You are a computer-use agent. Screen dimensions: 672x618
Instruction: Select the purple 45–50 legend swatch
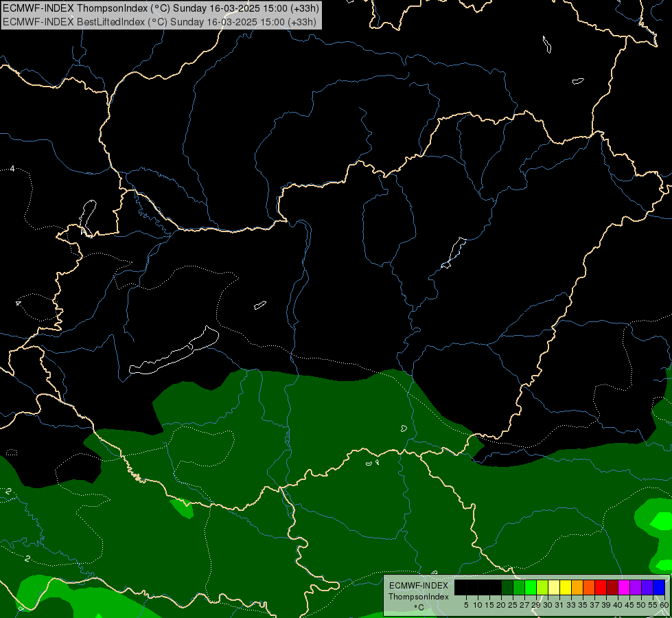[636, 587]
